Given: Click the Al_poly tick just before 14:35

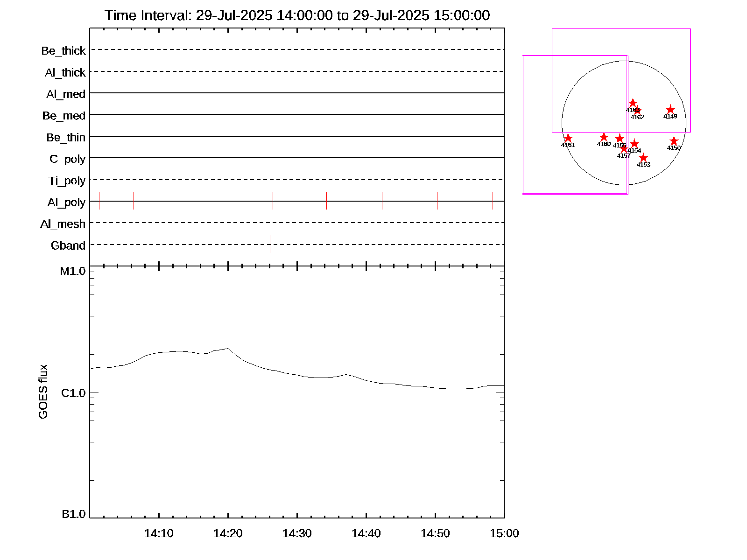Looking at the screenshot, I should point(326,201).
